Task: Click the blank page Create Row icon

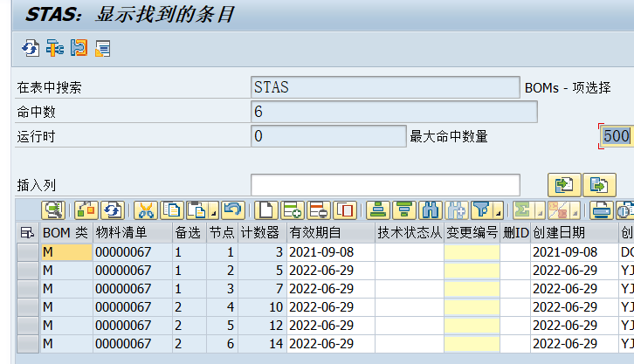Action: click(266, 210)
